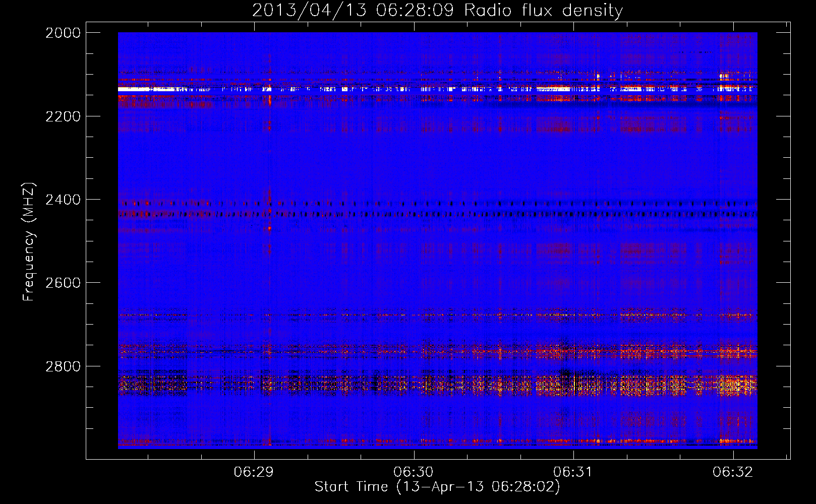This screenshot has height=504, width=816.
Task: Click the 06:31 time axis label
Action: (x=573, y=472)
